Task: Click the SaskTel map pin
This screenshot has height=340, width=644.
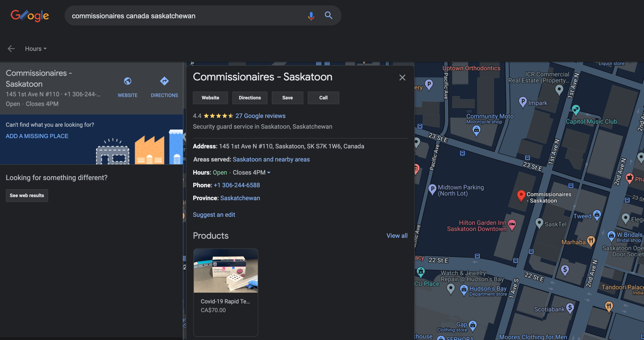Action: pos(539,223)
